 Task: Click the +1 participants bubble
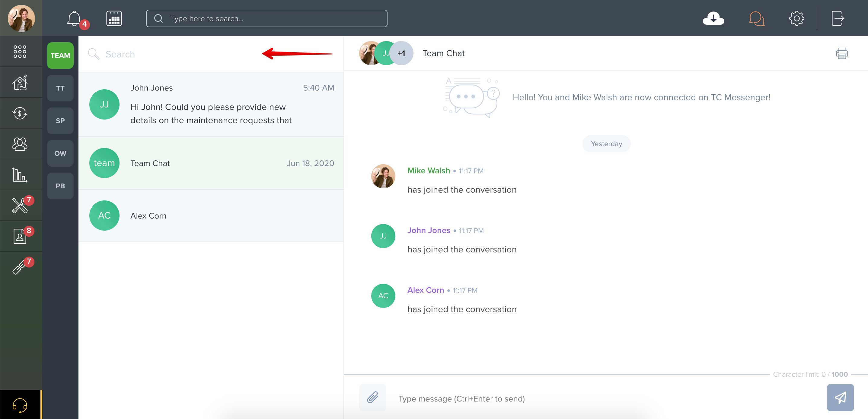pyautogui.click(x=401, y=53)
